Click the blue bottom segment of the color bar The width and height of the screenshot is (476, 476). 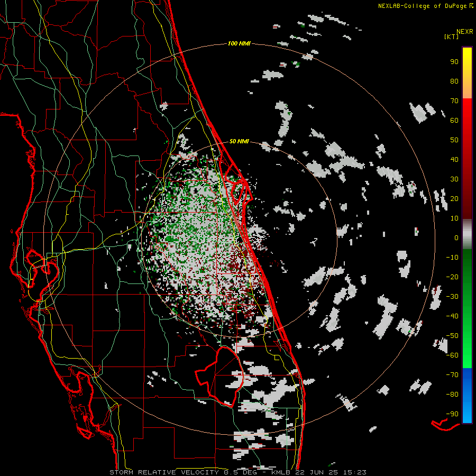coord(467,396)
